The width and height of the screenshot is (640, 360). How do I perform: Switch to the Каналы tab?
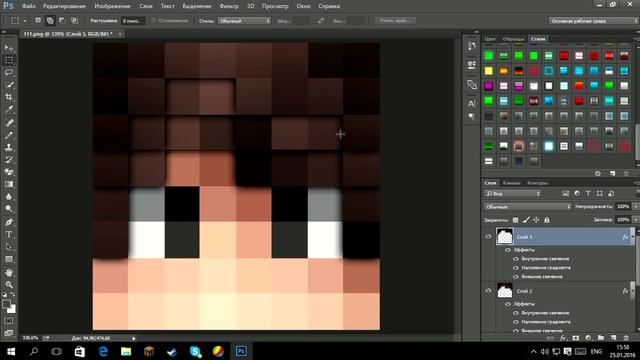click(x=511, y=183)
